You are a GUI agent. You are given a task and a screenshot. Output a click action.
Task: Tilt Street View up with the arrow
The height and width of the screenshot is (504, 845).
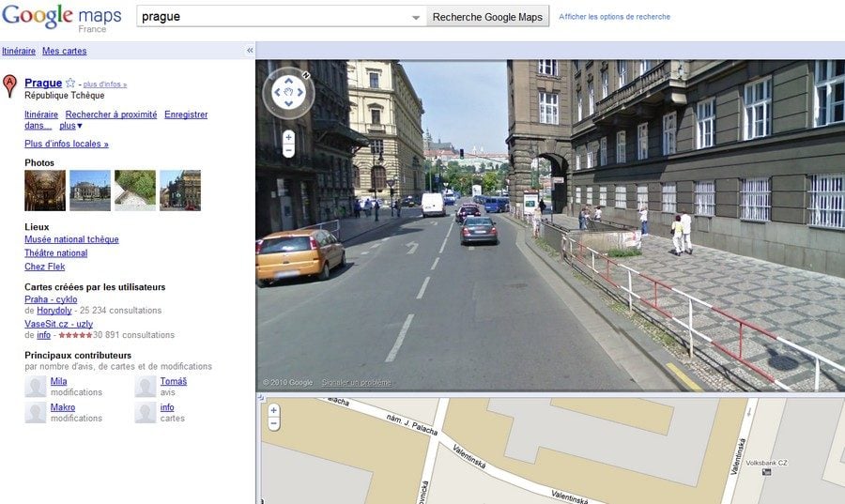pos(289,80)
